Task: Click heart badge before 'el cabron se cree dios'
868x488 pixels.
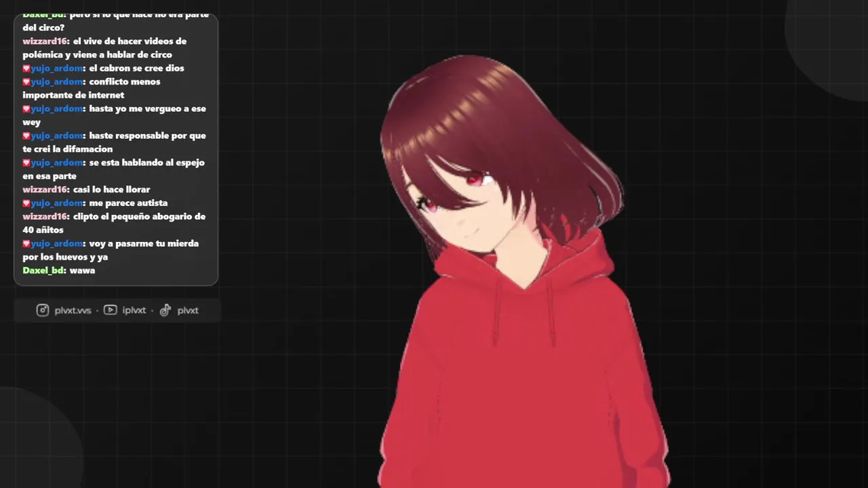Action: [26, 68]
